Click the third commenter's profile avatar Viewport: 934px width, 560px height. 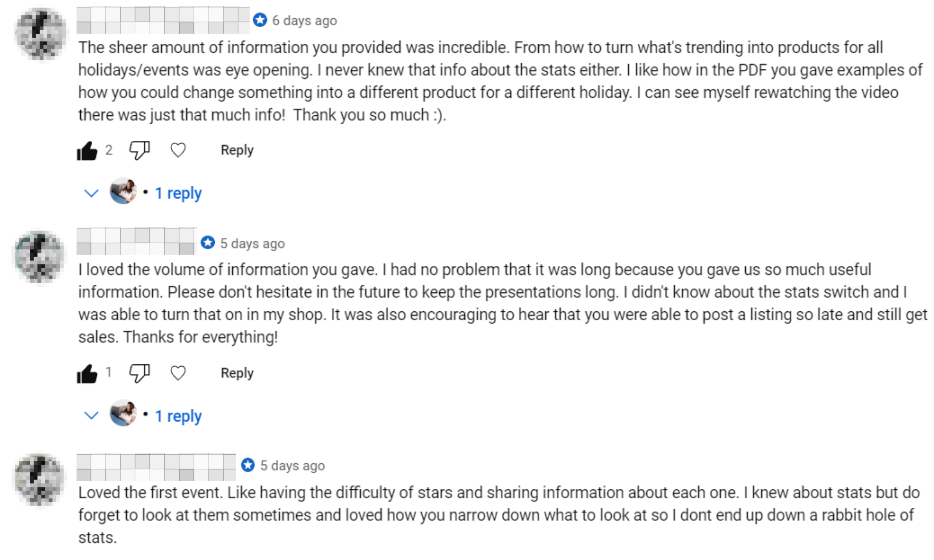[40, 480]
